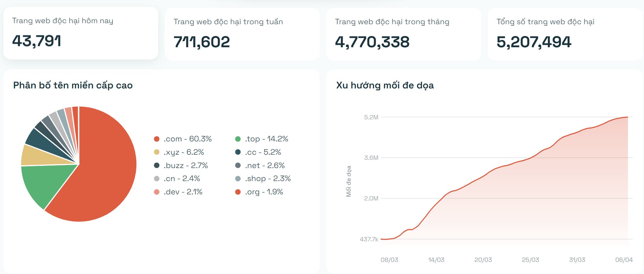
Task: Toggle the .buzz - 2.7% legend entry
Action: [186, 165]
